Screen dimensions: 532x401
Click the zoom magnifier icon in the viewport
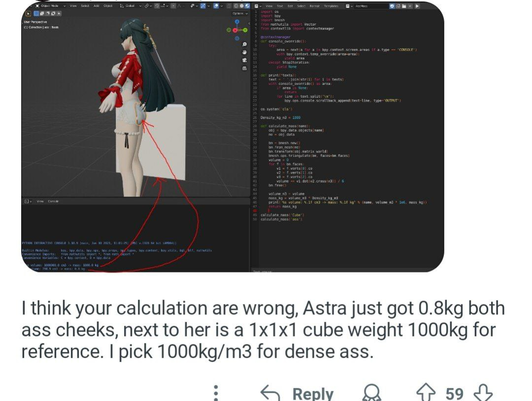pos(244,44)
